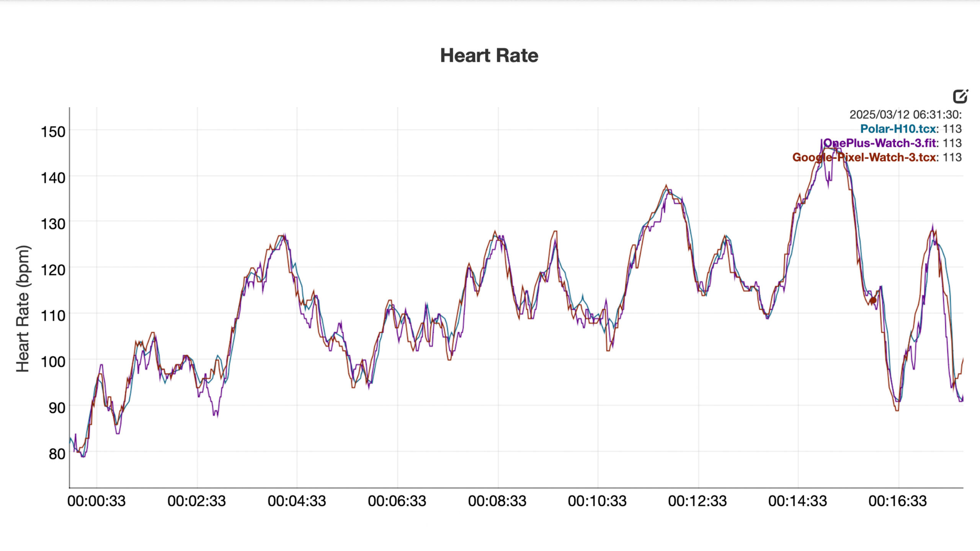Click the heart rate chart title
Screen dimensions: 980x551
(490, 55)
